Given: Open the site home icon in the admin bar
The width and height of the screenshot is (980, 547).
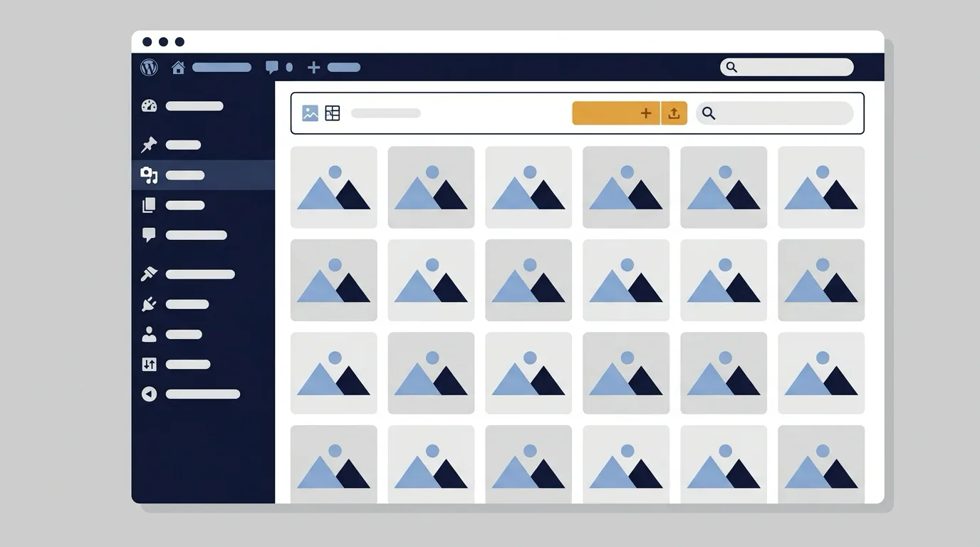Looking at the screenshot, I should (178, 68).
